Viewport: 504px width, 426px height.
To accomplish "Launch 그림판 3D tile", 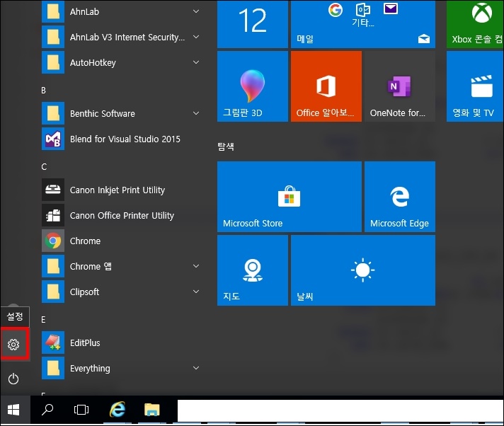I will (x=253, y=86).
